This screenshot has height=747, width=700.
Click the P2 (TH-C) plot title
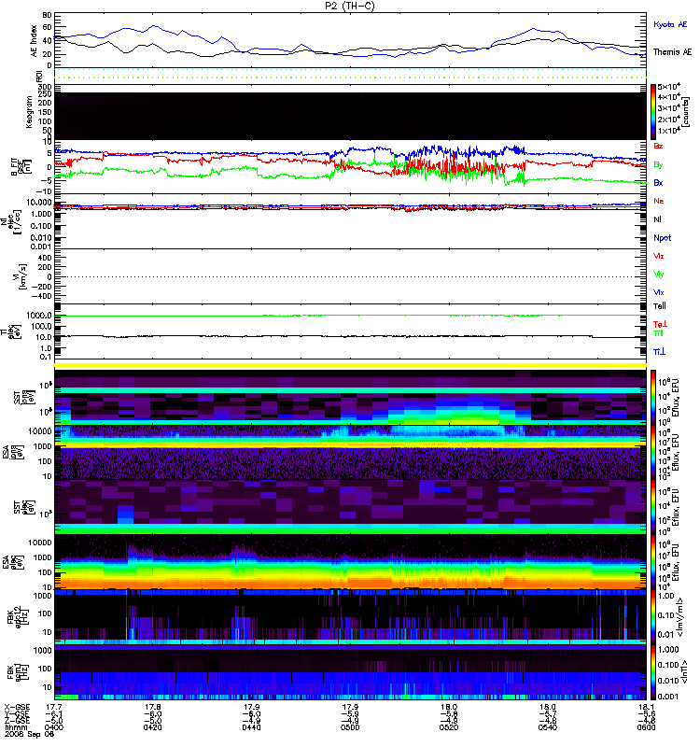(x=349, y=6)
